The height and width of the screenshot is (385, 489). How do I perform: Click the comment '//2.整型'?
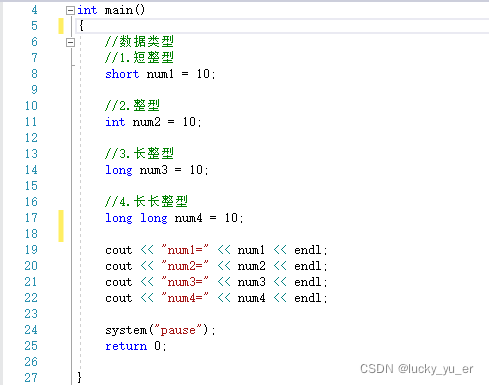[132, 106]
